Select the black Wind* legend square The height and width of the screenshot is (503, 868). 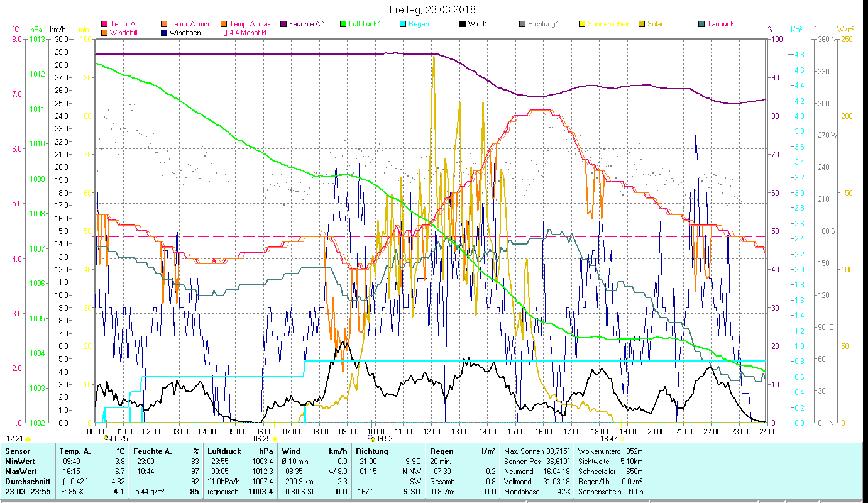coord(463,25)
